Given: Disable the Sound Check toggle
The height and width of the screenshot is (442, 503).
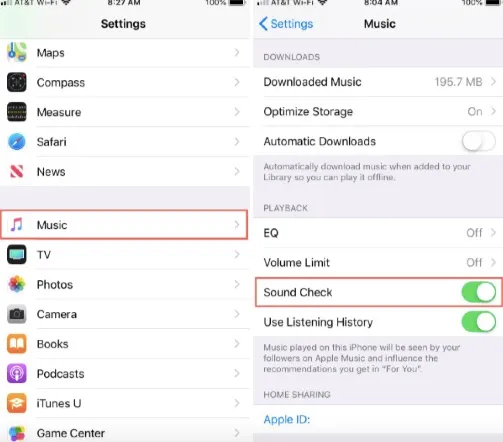Looking at the screenshot, I should click(x=478, y=292).
